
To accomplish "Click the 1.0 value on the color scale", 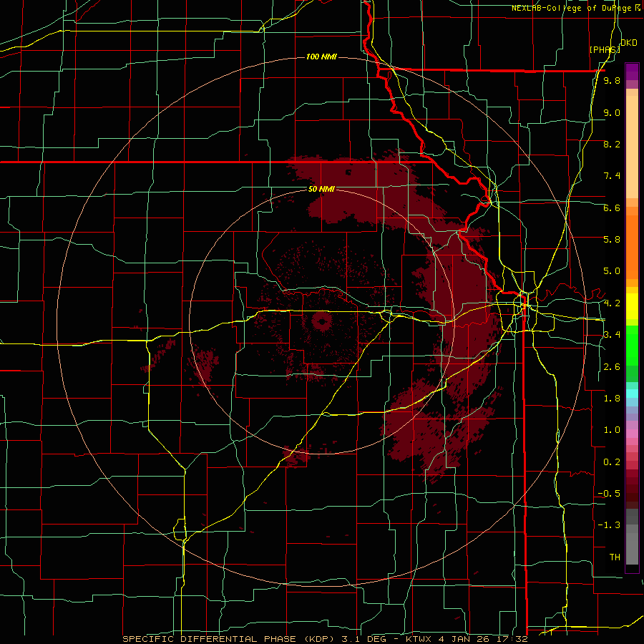I will [x=612, y=430].
